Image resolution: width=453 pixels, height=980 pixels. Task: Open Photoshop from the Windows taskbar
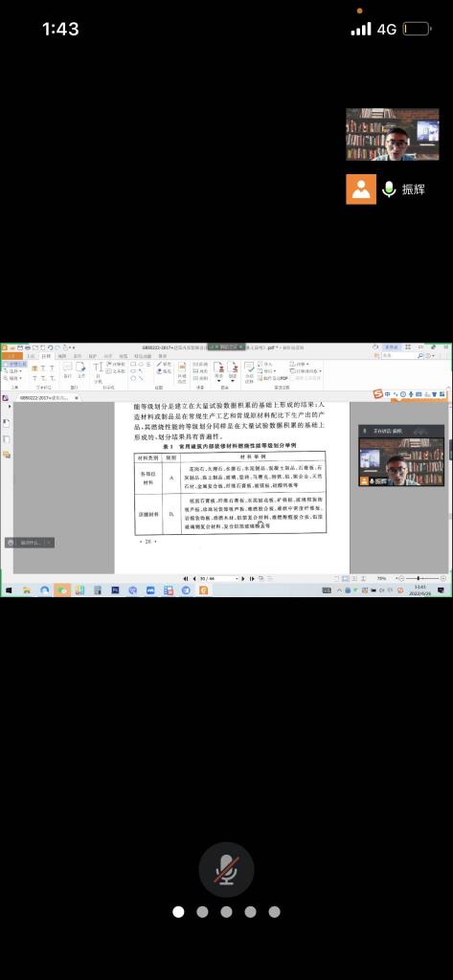115,590
